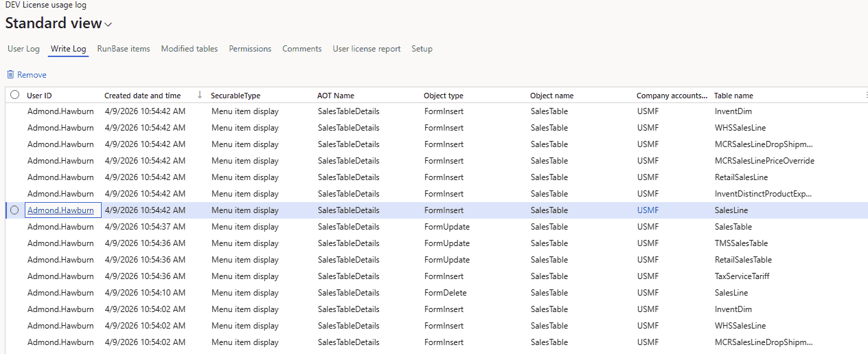Open the Setup tab
868x354 pixels.
click(422, 49)
